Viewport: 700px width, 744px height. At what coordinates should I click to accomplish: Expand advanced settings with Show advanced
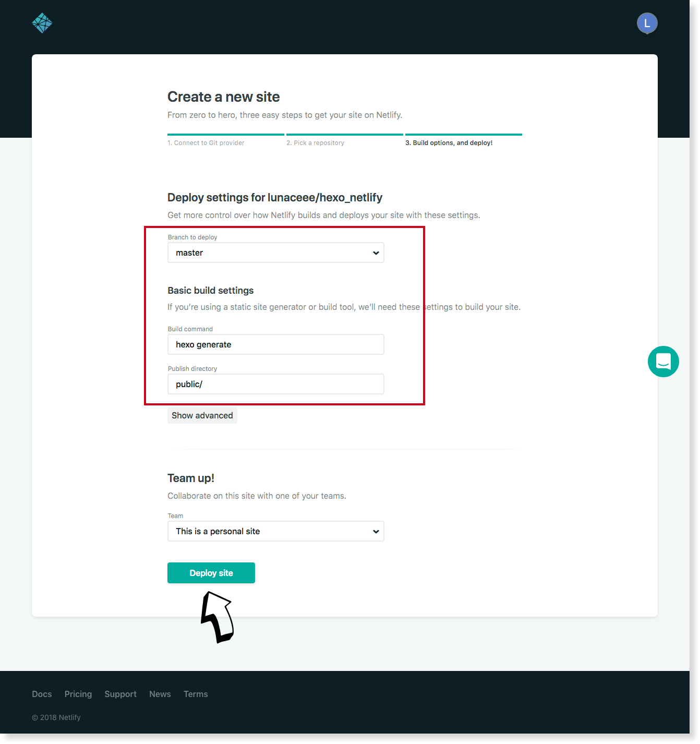(x=202, y=415)
